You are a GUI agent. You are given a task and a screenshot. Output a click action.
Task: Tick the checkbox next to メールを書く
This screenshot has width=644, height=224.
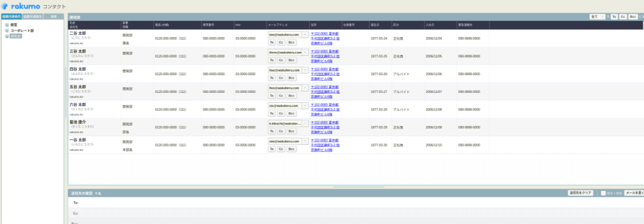tap(603, 193)
